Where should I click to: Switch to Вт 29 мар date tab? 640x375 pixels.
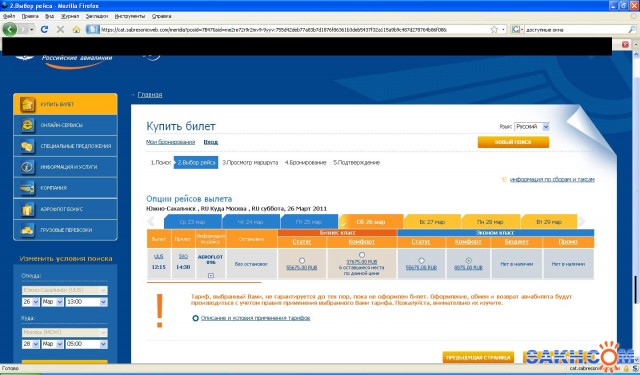(x=549, y=222)
